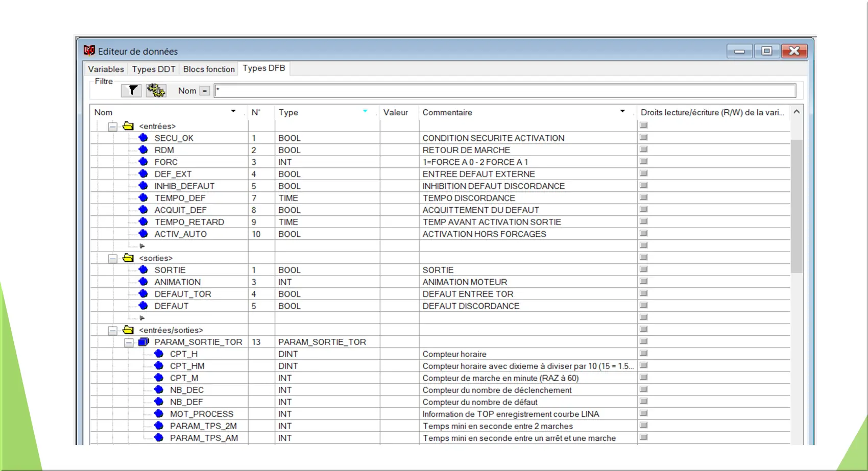Screen dimensions: 868x471
Task: Open the Nom column dropdown arrow
Action: [233, 111]
